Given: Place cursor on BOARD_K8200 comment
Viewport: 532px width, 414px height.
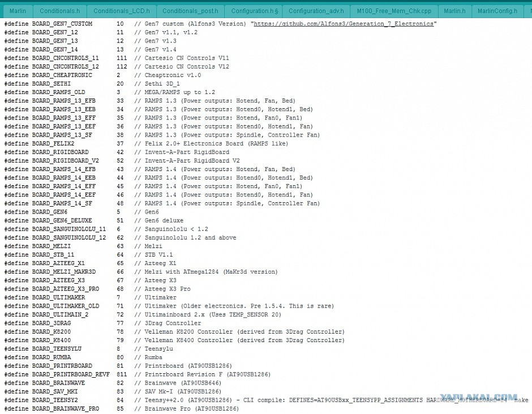Looking at the screenshot, I should [x=239, y=332].
